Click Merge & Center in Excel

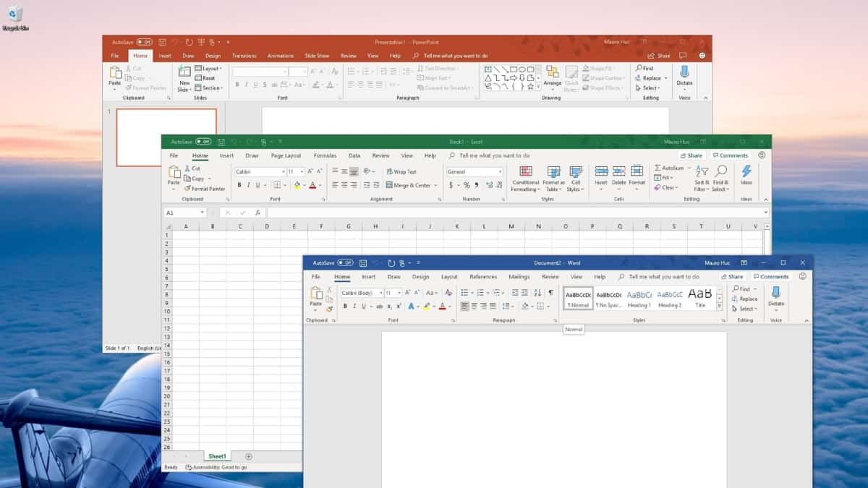coord(408,185)
